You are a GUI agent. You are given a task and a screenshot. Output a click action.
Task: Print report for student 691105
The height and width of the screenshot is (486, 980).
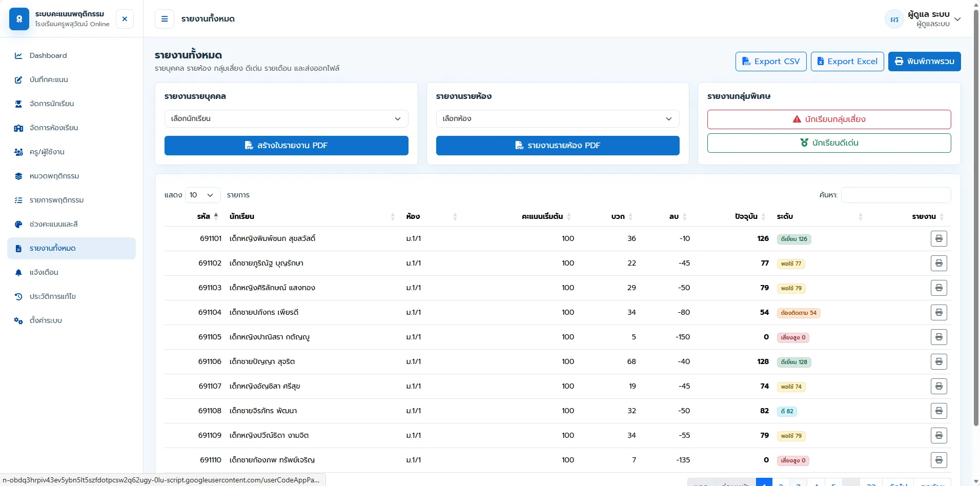(x=938, y=337)
